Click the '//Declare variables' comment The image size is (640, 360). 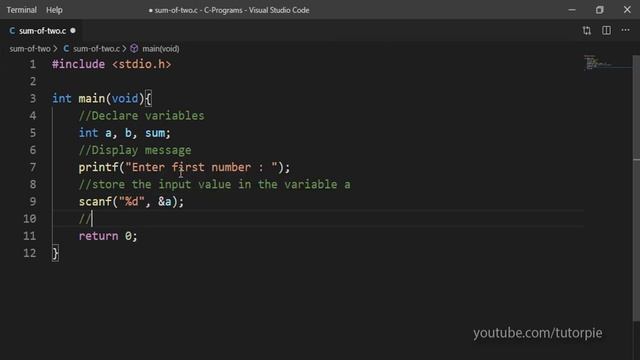tap(141, 116)
